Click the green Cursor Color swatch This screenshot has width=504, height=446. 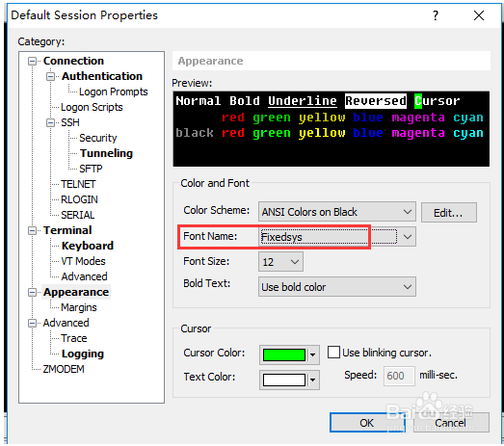[284, 355]
